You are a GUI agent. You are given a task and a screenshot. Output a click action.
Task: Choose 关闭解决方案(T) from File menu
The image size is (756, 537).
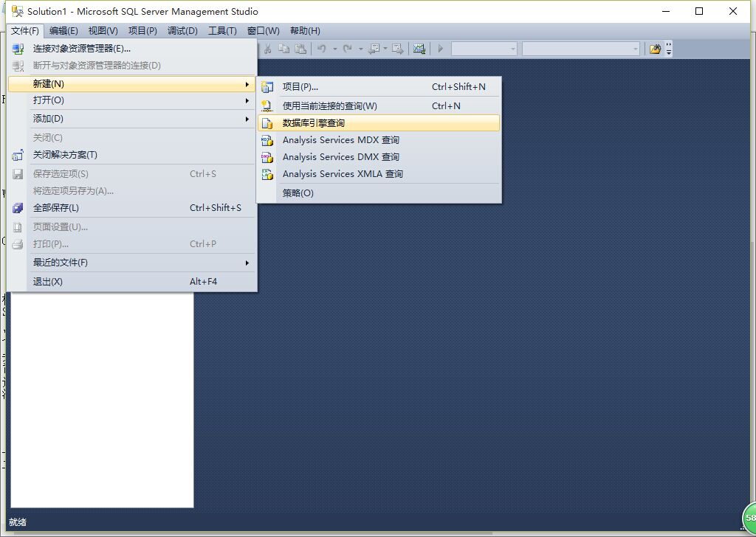pos(132,155)
